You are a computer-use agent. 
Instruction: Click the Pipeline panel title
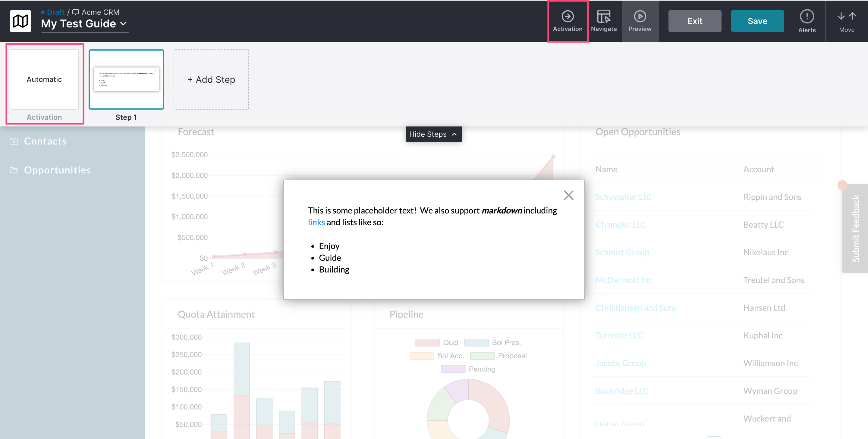point(406,314)
